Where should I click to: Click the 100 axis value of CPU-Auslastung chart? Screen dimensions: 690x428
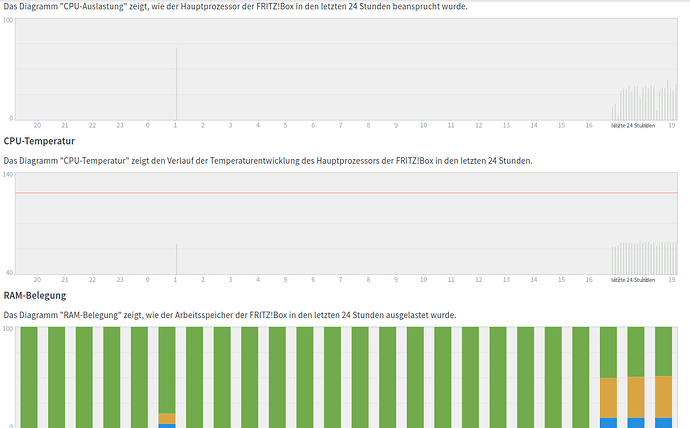pyautogui.click(x=8, y=20)
